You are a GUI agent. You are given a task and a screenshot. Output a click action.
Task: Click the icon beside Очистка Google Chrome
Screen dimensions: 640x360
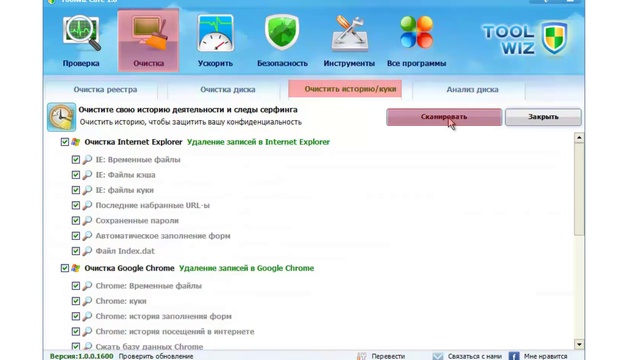[x=76, y=268]
